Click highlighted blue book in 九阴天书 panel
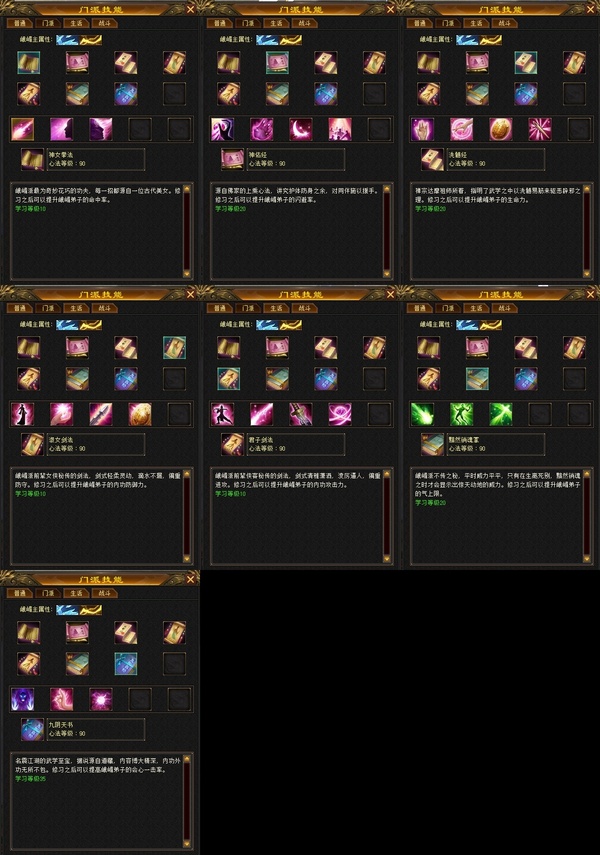600x855 pixels. pos(125,664)
